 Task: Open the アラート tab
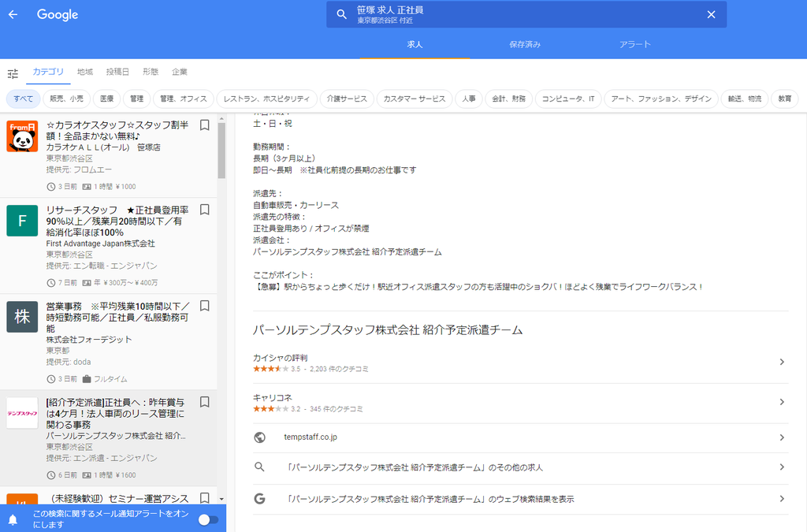635,45
